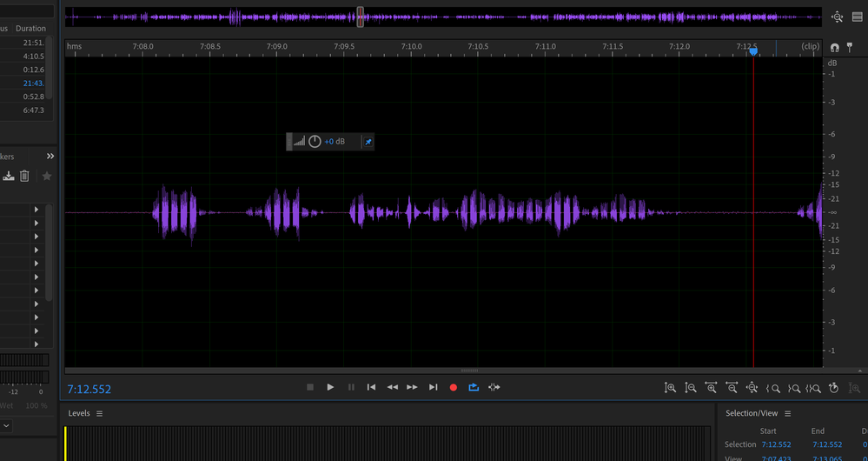Open the striped navigator display options icon
Image resolution: width=868 pixels, height=461 pixels.
[857, 17]
